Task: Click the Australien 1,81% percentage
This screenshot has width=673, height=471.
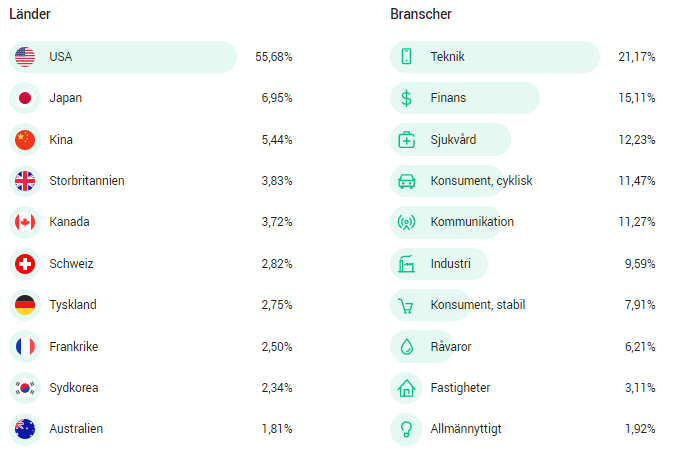Action: click(277, 429)
